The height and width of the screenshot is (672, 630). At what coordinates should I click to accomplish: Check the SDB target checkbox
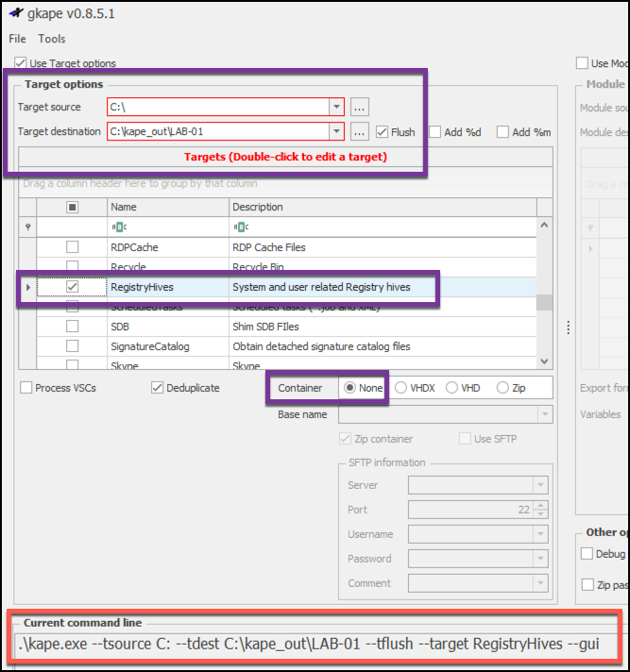(73, 327)
